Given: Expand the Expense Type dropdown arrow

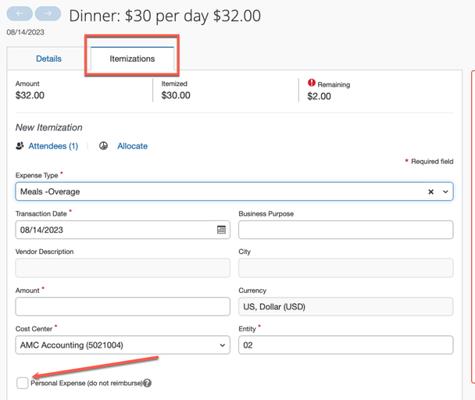Looking at the screenshot, I should [x=445, y=192].
